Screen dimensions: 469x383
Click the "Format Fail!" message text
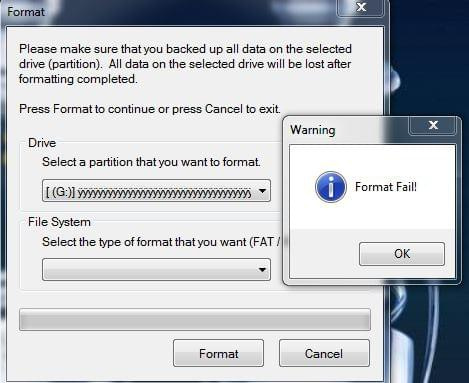[386, 187]
